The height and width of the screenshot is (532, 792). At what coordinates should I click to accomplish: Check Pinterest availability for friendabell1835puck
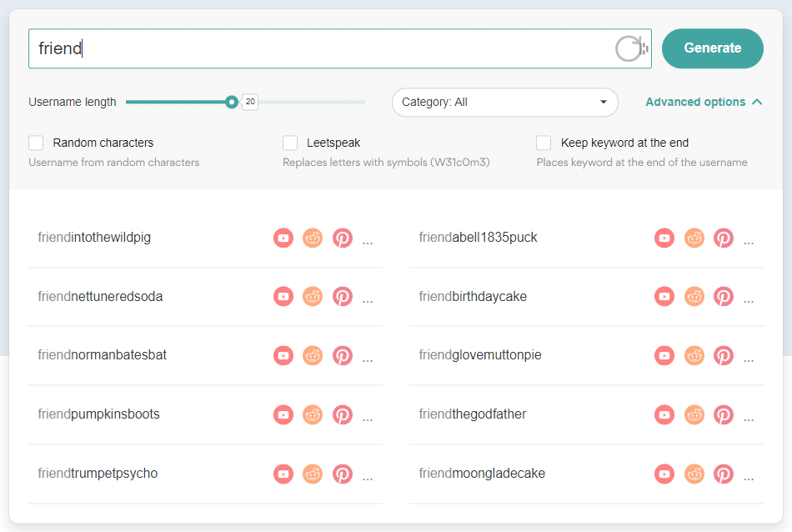724,238
